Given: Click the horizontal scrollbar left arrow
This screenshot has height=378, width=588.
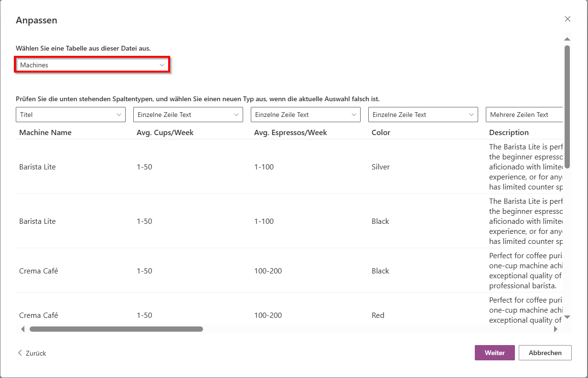Looking at the screenshot, I should click(22, 329).
